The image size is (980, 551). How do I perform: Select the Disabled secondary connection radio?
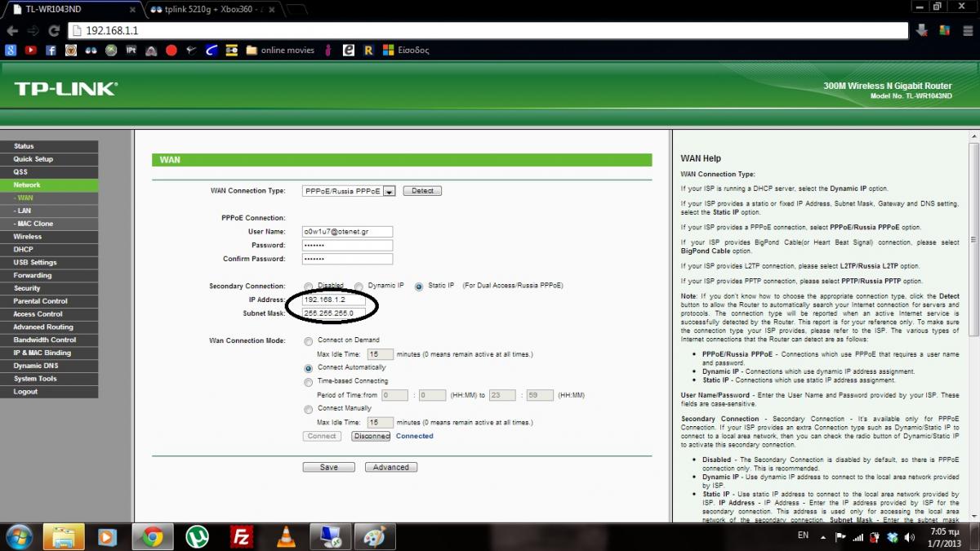(x=308, y=287)
